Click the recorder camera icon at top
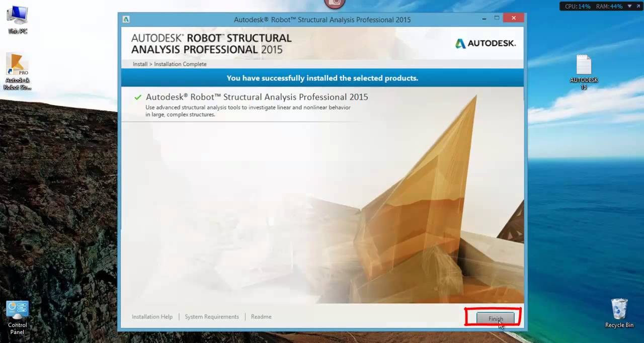The width and height of the screenshot is (644, 343). point(335,4)
